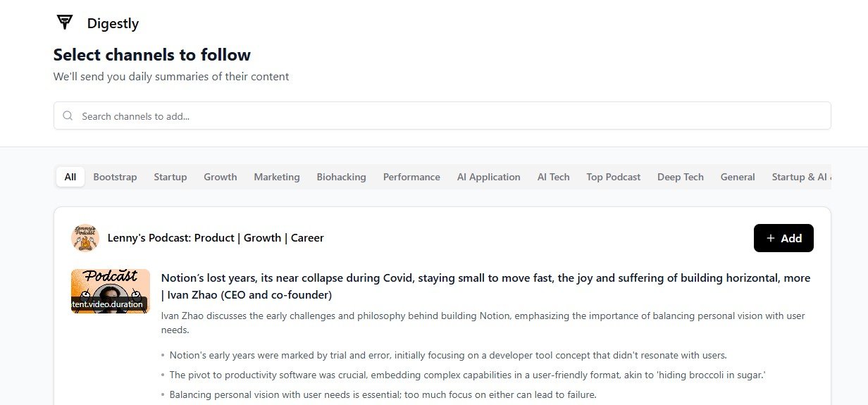Select the AI Application tab

click(x=488, y=177)
